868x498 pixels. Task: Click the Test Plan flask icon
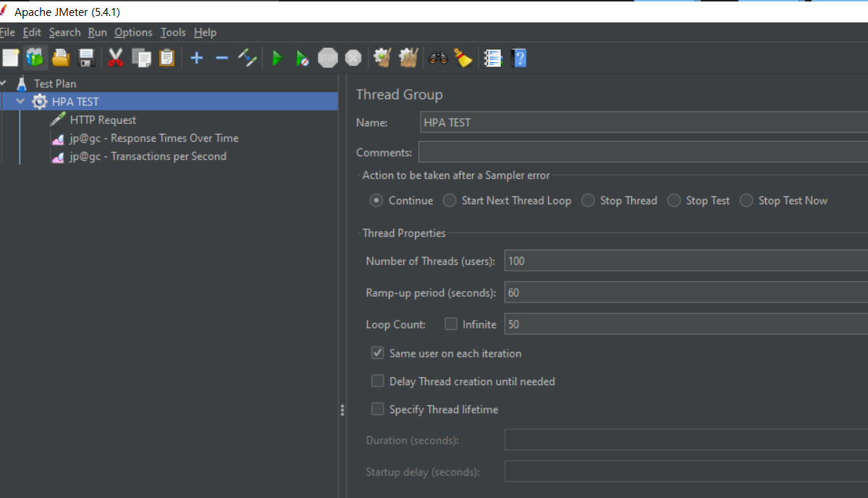22,83
